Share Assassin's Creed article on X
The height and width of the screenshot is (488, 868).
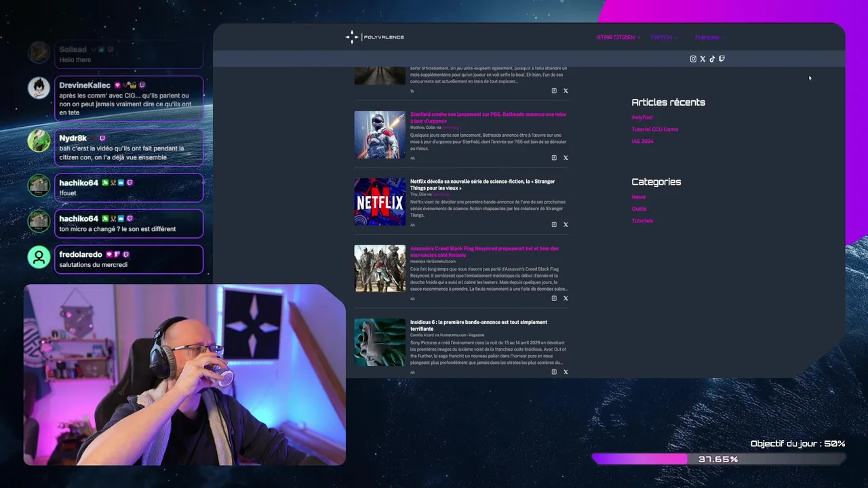pos(566,298)
